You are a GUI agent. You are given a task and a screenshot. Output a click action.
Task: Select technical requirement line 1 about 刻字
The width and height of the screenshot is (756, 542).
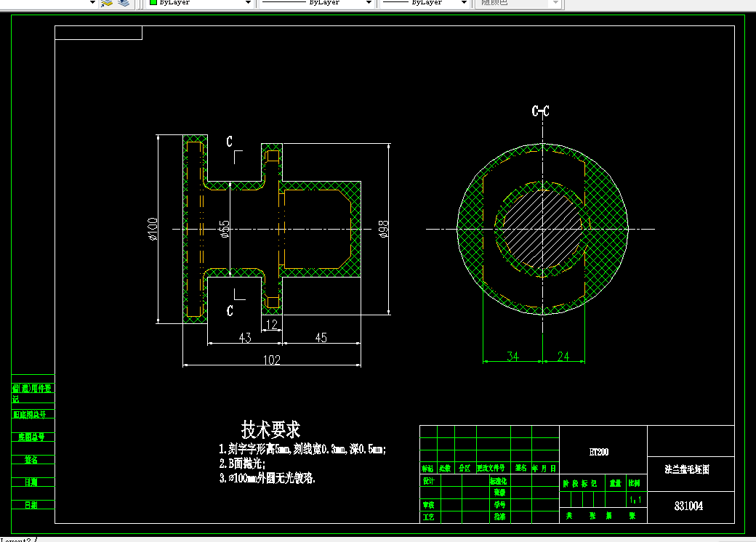[302, 449]
